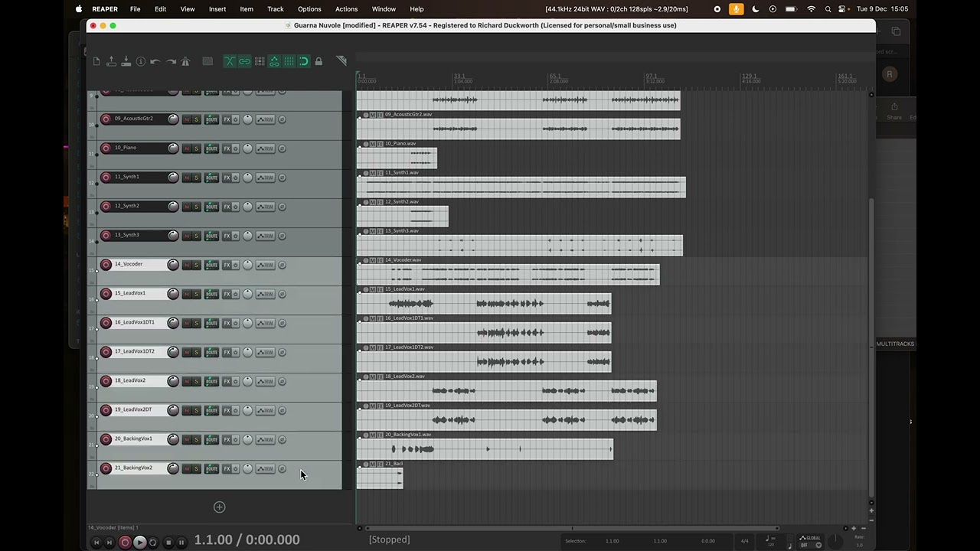Click the docker corner icon in toolbar
Viewport: 980px width, 551px height.
(341, 60)
